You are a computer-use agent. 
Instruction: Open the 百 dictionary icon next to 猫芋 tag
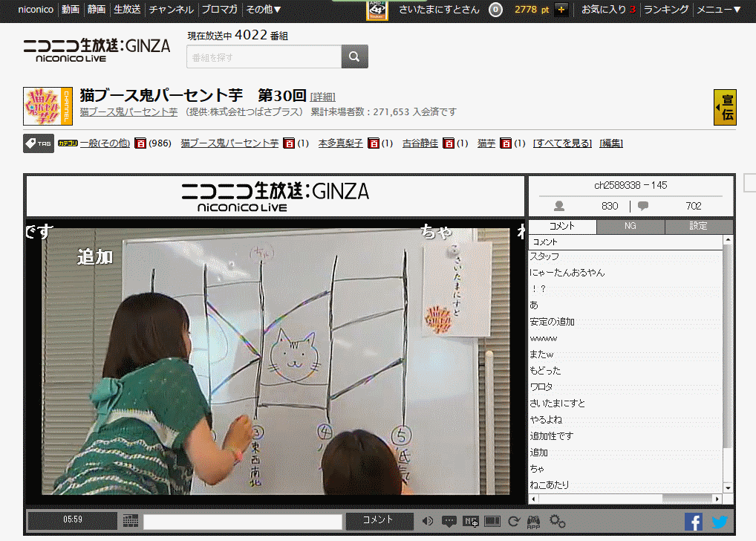coord(506,143)
